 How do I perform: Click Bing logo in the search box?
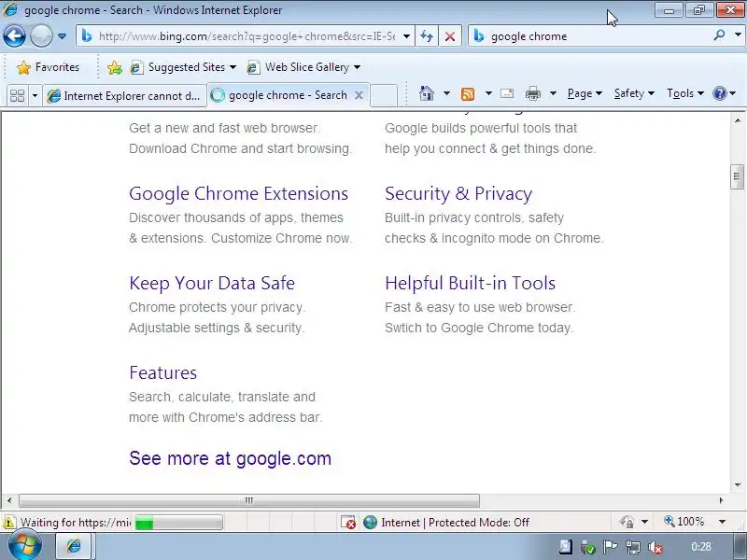479,35
